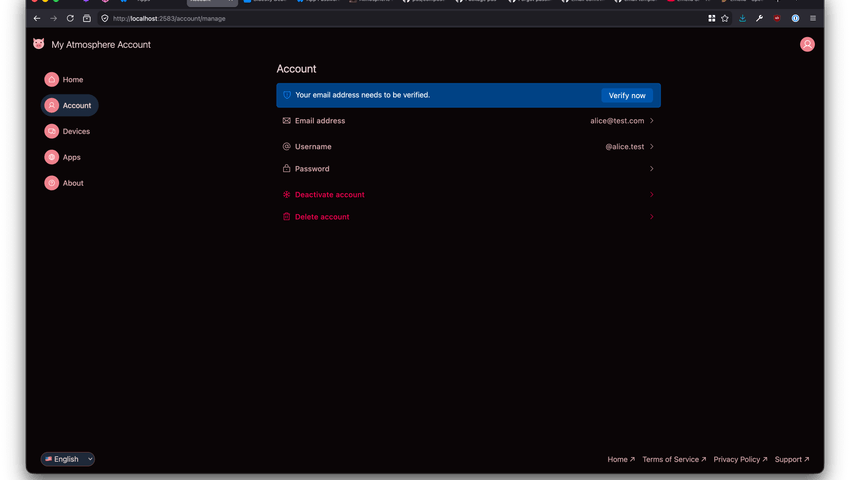The height and width of the screenshot is (480, 850).
Task: Open the Password settings row
Action: click(x=468, y=169)
